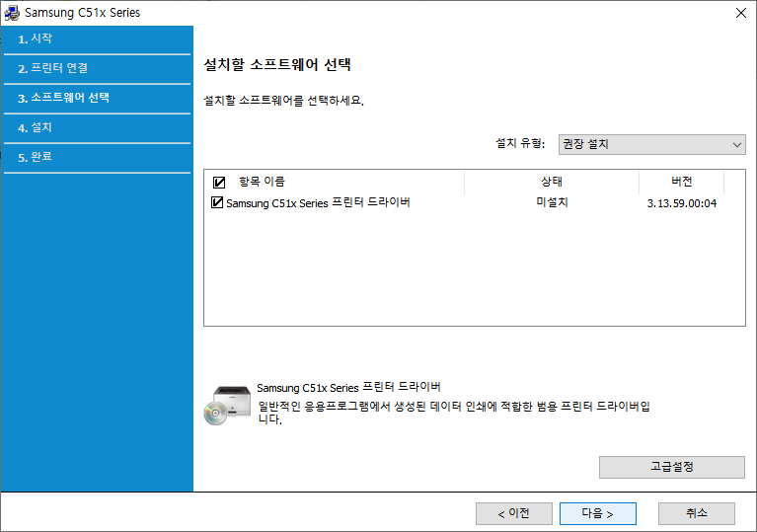Click the 미설치 status cell

point(552,202)
